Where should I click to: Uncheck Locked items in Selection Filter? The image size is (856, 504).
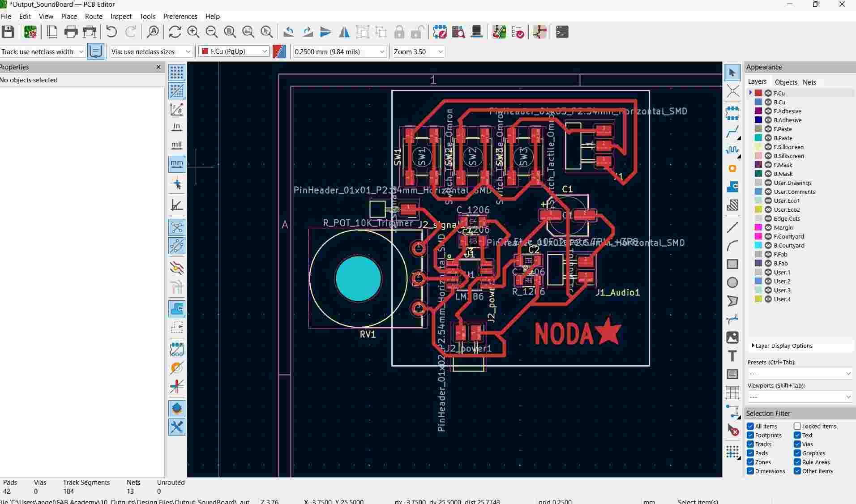pos(797,426)
